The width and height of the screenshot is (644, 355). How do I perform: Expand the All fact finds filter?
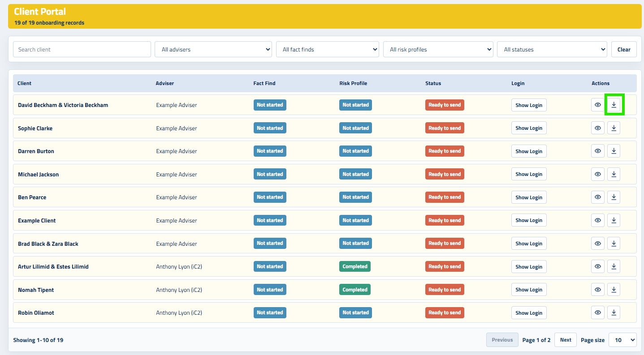pos(328,49)
